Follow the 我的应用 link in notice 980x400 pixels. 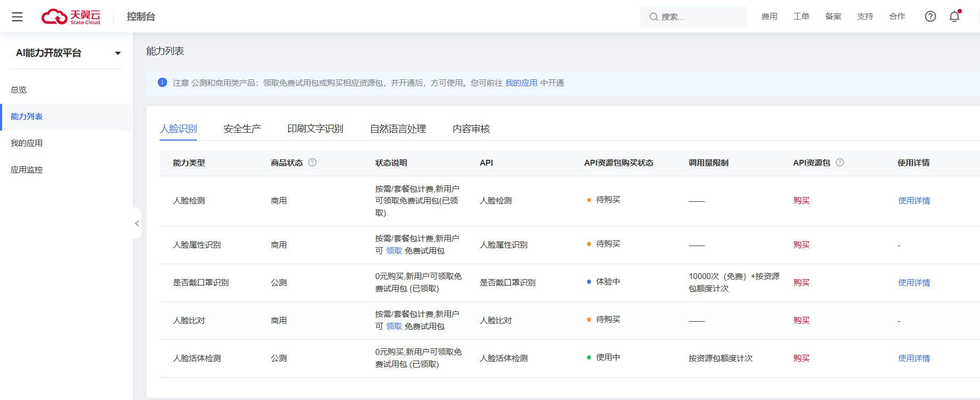click(x=521, y=83)
